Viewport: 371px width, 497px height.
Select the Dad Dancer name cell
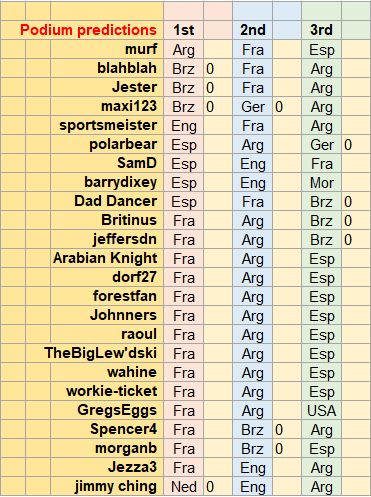point(107,201)
